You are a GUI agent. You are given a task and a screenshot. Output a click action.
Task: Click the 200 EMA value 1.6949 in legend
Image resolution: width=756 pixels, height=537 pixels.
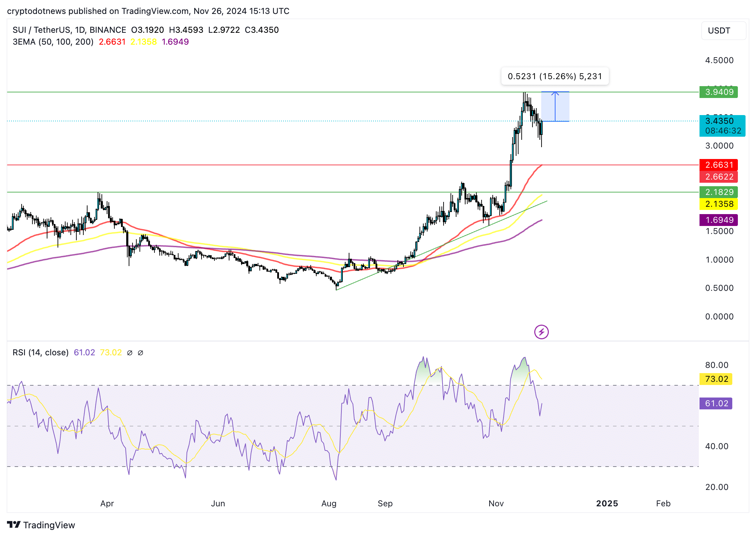click(x=175, y=42)
